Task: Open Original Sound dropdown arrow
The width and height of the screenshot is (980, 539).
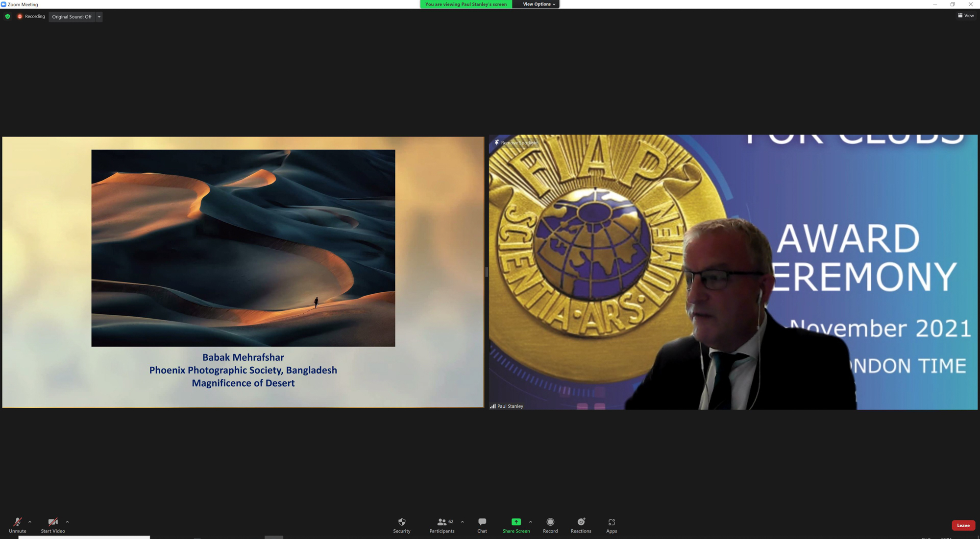Action: point(99,17)
